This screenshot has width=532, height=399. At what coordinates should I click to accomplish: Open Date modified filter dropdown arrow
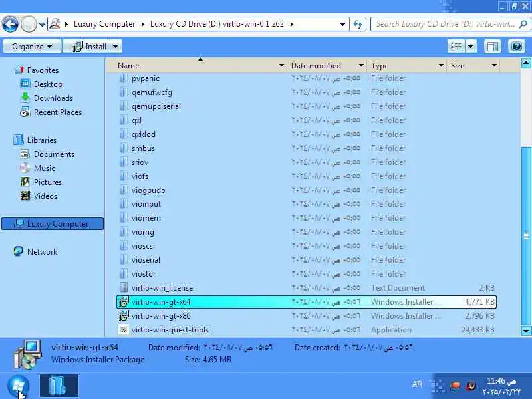361,65
